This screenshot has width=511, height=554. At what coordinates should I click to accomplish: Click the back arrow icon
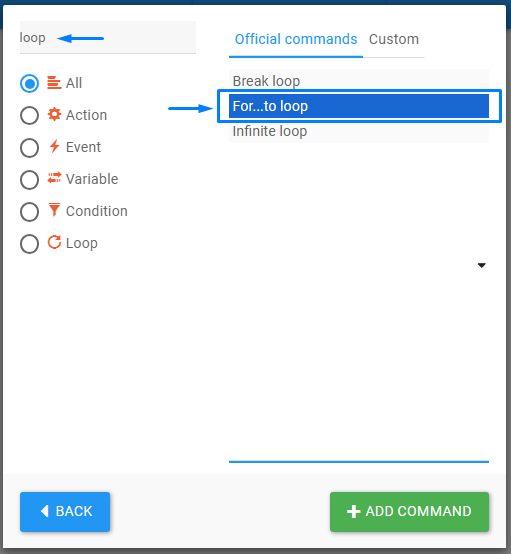click(45, 511)
